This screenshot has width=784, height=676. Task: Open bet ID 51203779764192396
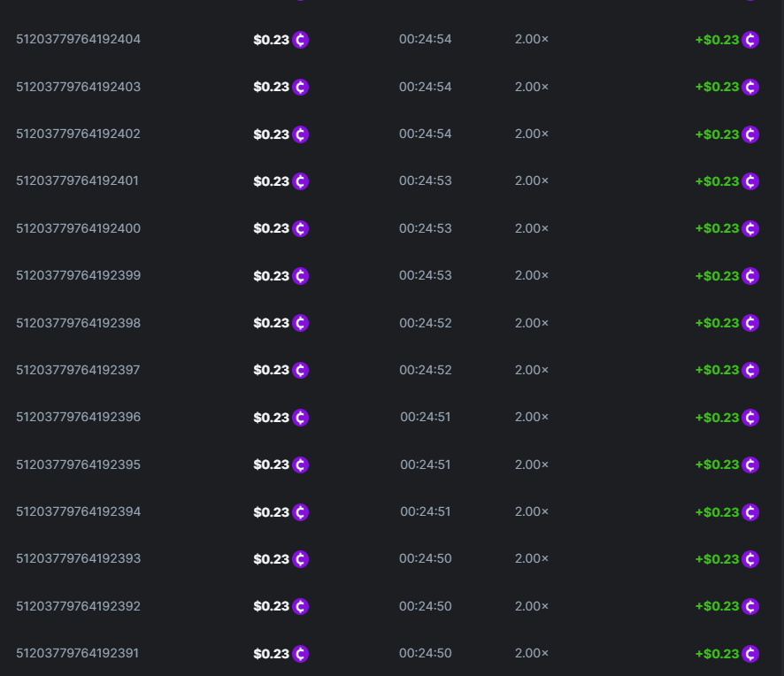78,417
